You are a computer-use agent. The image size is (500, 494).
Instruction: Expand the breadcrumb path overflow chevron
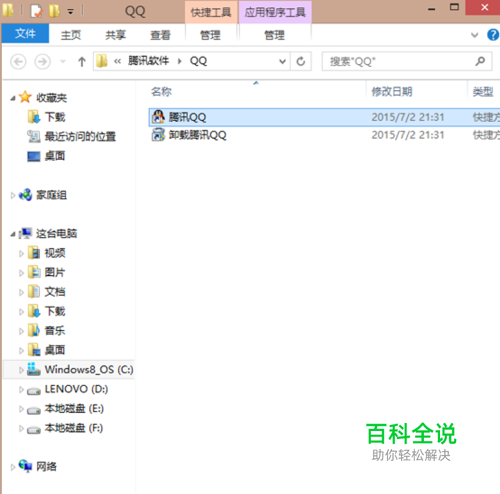click(x=117, y=61)
